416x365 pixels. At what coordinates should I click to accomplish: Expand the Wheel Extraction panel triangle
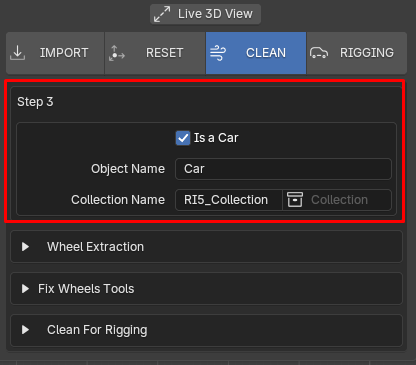[25, 247]
